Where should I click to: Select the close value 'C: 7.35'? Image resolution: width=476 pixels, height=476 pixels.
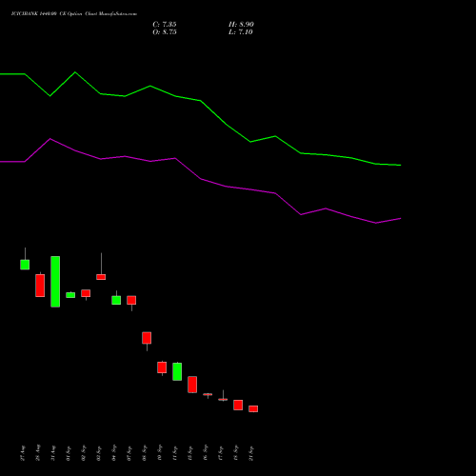point(165,25)
